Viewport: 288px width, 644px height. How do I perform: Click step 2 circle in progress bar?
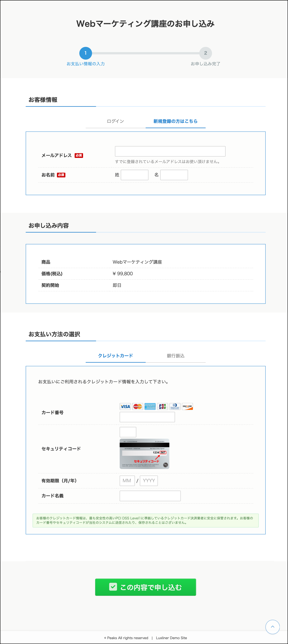[x=205, y=53]
